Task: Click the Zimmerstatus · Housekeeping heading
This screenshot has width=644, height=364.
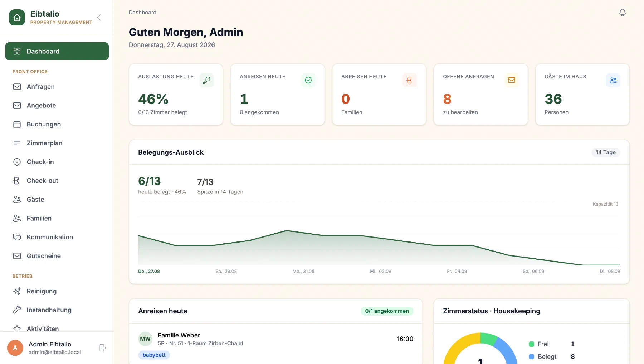Action: pos(492,311)
